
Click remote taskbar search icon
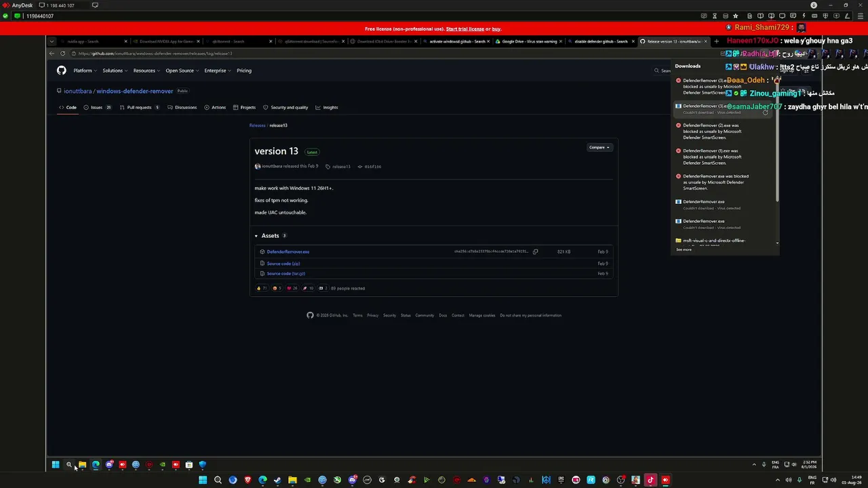click(x=69, y=465)
